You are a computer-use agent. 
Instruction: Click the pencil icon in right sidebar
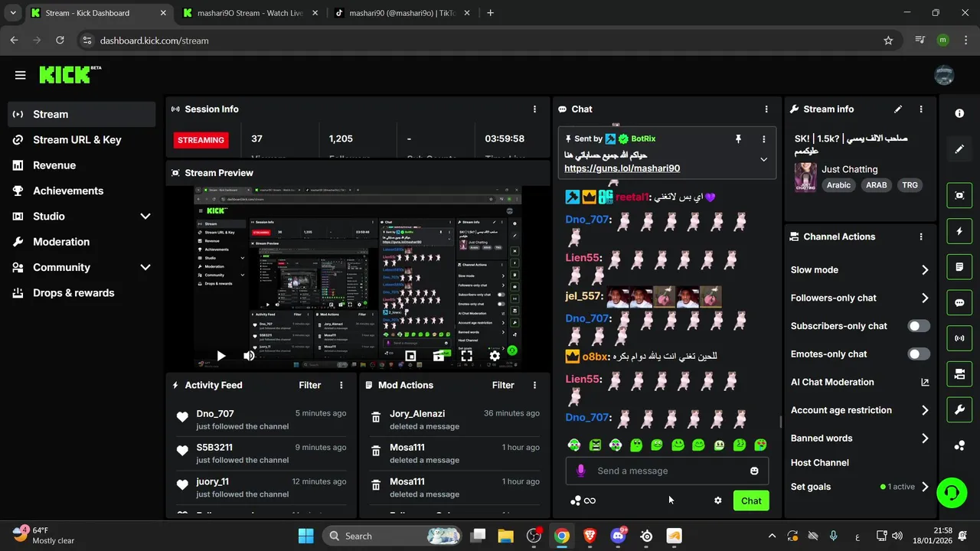click(x=959, y=149)
